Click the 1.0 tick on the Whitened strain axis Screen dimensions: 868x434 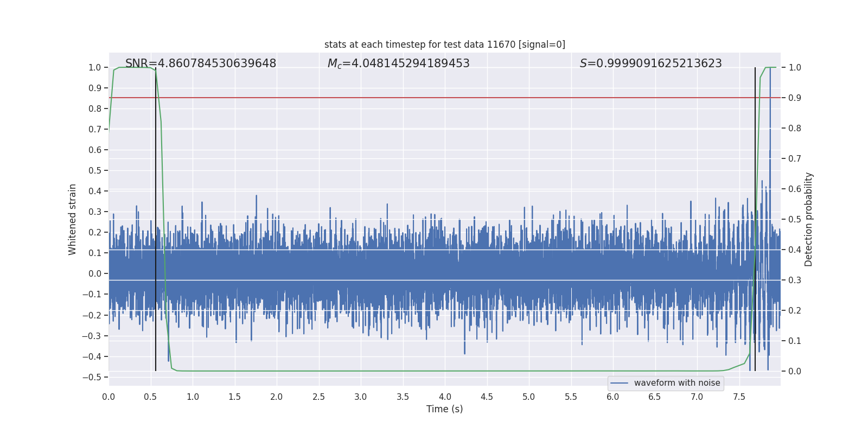94,67
